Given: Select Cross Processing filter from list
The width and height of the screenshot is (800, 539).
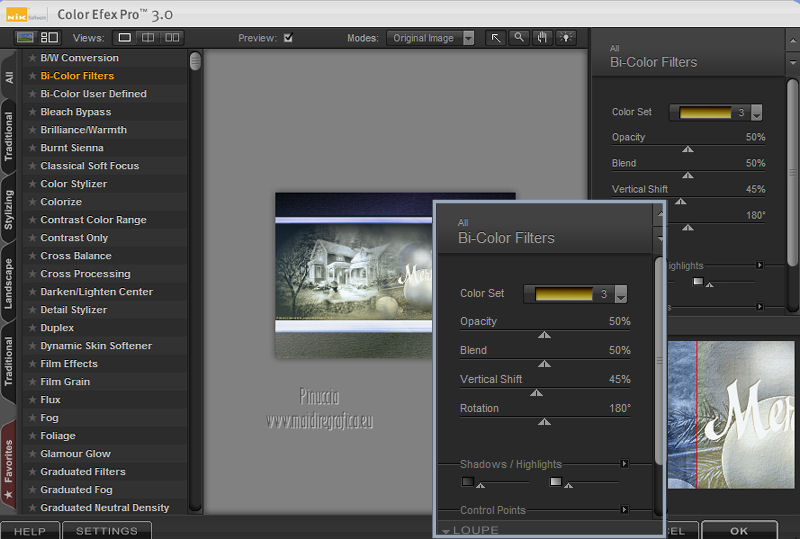Looking at the screenshot, I should pyautogui.click(x=85, y=274).
